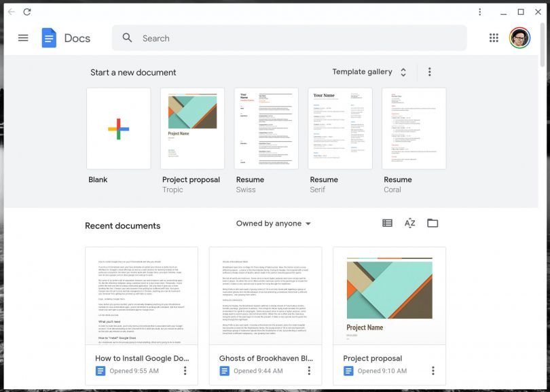
Task: Open the Owned by anyone filter
Action: [x=275, y=223]
